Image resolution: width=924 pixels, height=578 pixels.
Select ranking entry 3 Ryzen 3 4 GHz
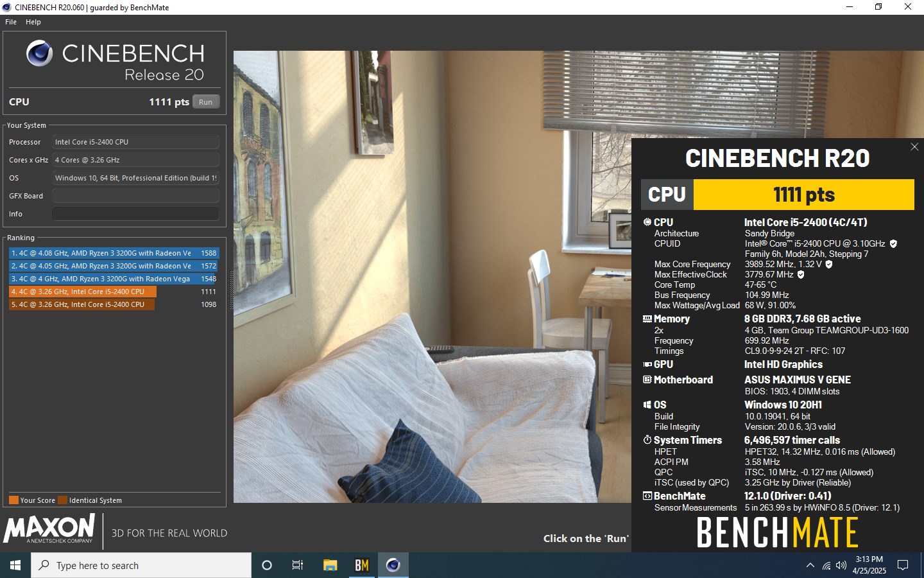(x=114, y=279)
